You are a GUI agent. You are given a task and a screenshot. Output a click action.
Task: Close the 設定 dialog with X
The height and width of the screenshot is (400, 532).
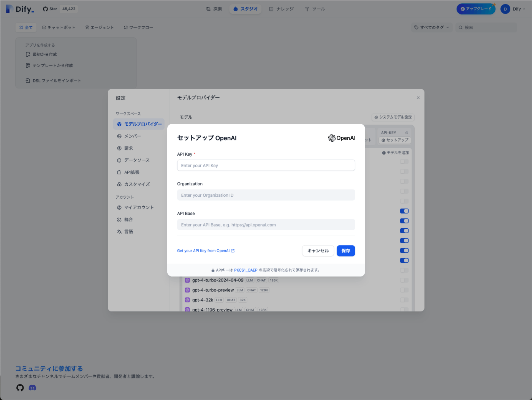[418, 98]
